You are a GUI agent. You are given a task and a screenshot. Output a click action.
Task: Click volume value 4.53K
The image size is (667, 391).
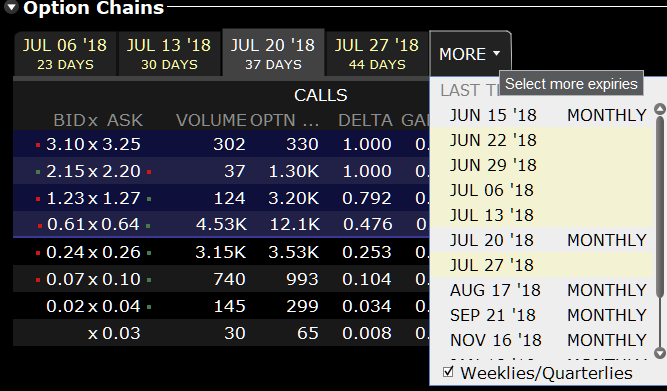[221, 224]
